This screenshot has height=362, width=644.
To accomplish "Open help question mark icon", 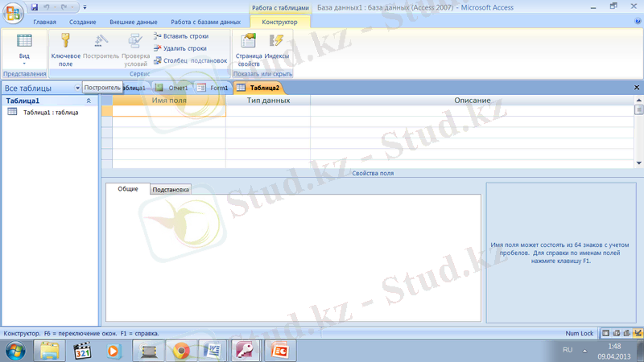I will tap(638, 22).
